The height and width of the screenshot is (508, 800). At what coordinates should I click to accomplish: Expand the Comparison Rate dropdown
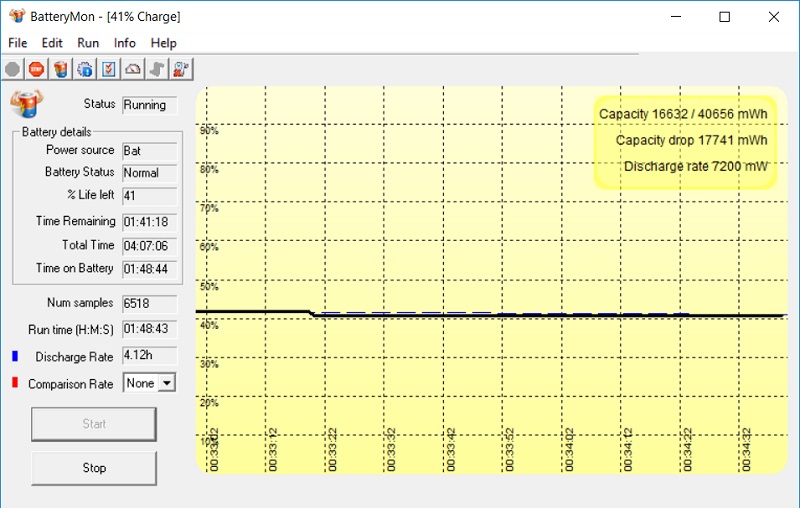[167, 383]
